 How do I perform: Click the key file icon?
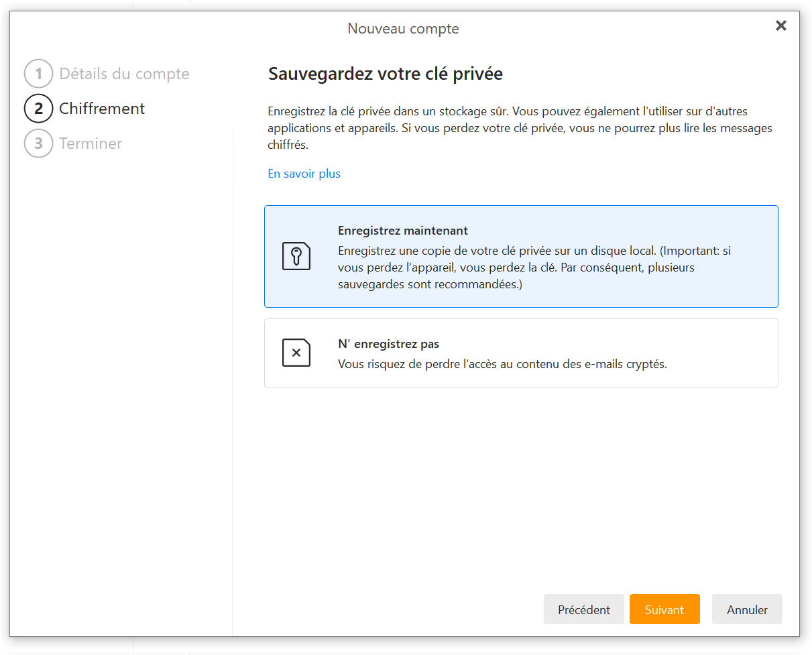[x=296, y=256]
